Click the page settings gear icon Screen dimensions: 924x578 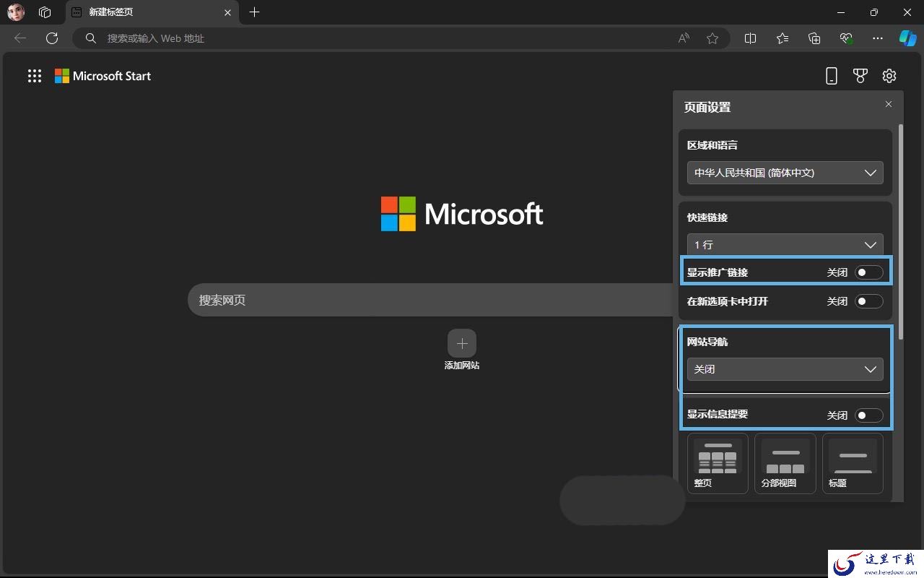tap(889, 76)
